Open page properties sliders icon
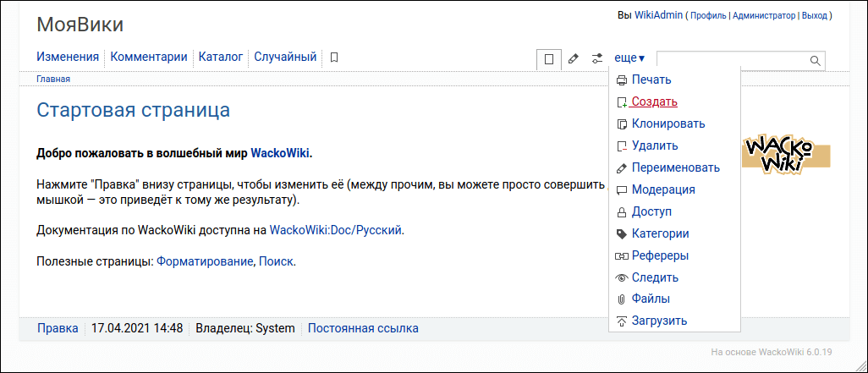 pyautogui.click(x=597, y=59)
